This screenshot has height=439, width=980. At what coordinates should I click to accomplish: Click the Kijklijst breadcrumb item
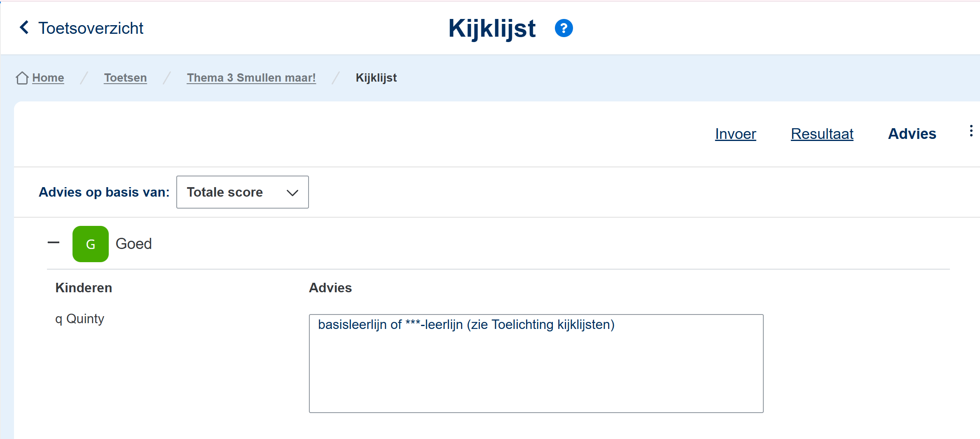376,78
